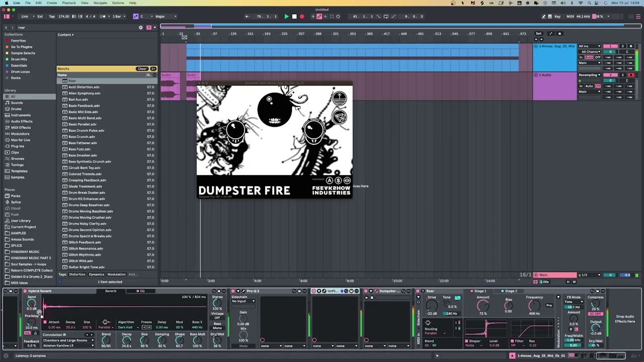
Task: Click the Tap tempo button
Action: pos(52,17)
